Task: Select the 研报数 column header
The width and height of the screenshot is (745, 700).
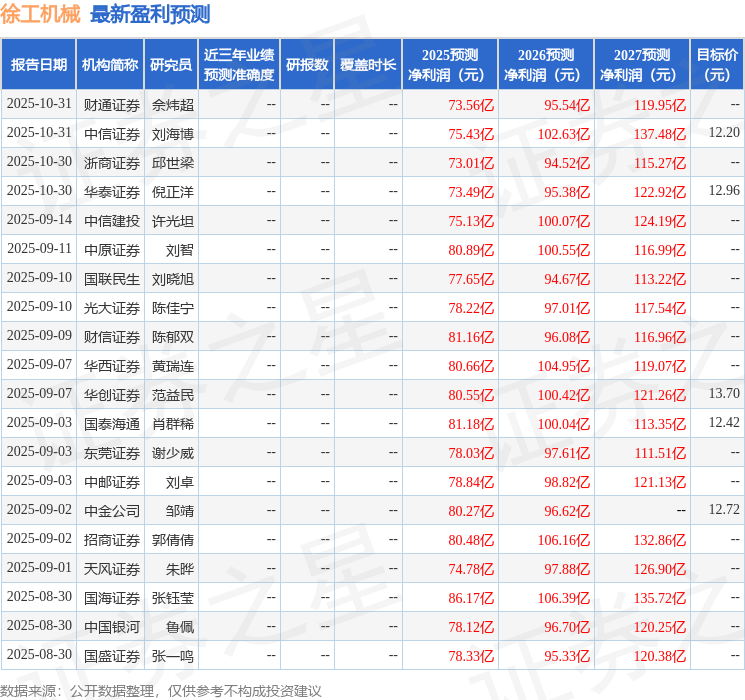Action: [306, 65]
